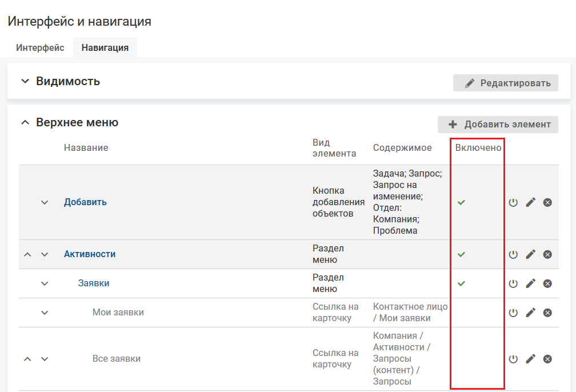Collapse the Верхнее меню section

tap(25, 122)
